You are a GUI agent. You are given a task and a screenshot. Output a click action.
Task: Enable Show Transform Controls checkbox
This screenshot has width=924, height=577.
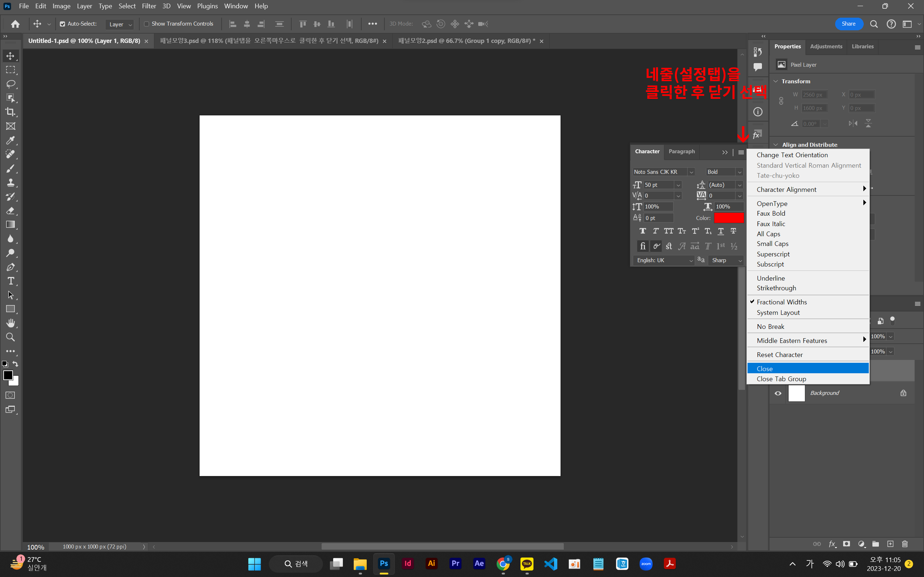coord(147,24)
